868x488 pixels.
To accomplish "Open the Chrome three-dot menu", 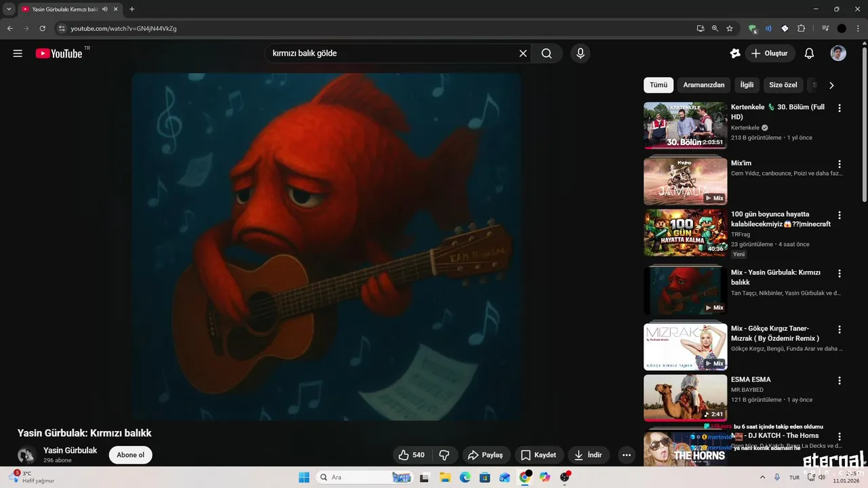I will (858, 28).
